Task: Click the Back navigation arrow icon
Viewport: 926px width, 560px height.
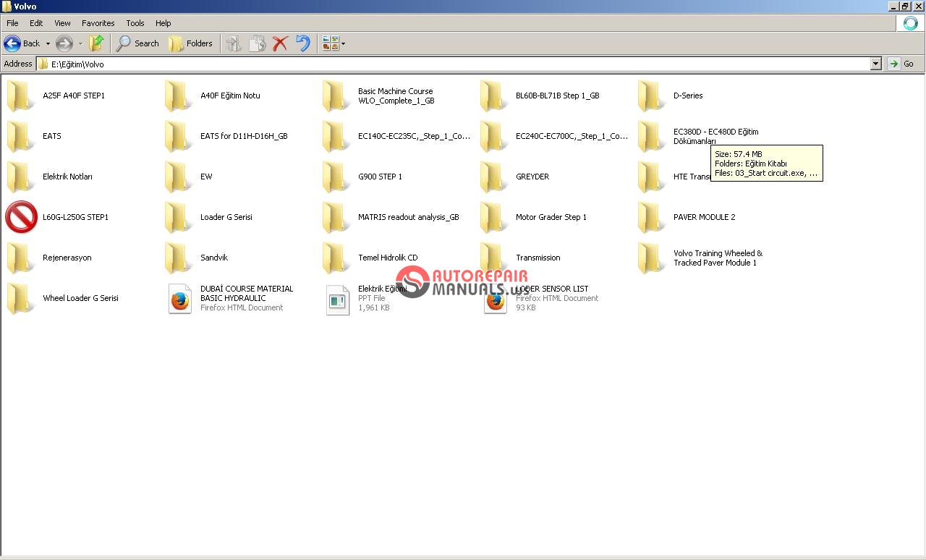Action: (12, 43)
